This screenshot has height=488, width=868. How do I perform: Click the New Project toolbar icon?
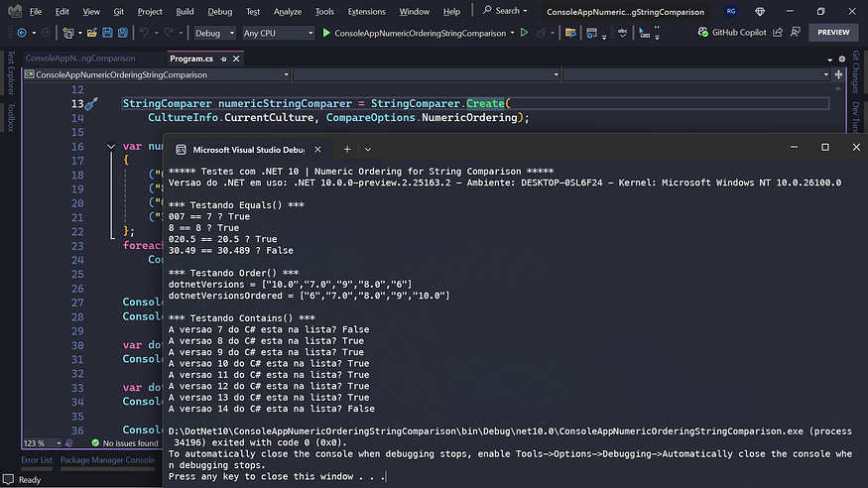pyautogui.click(x=68, y=33)
